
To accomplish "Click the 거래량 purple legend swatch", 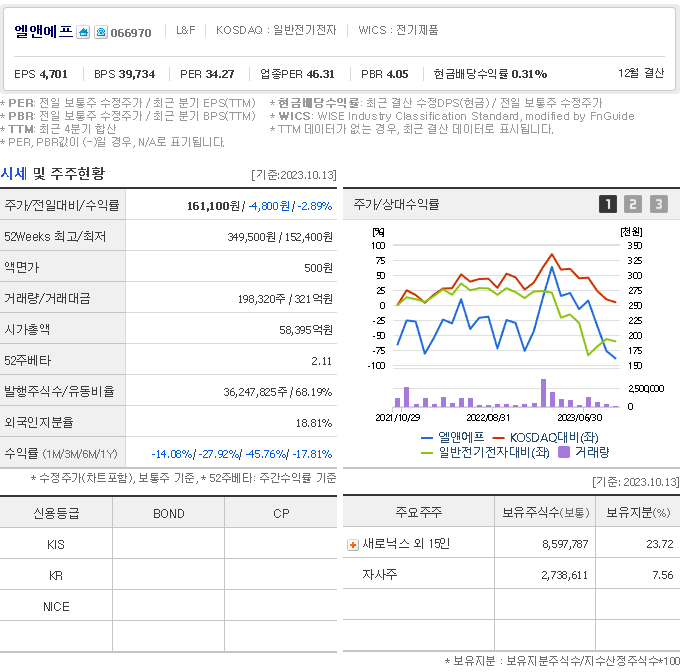I will (564, 452).
